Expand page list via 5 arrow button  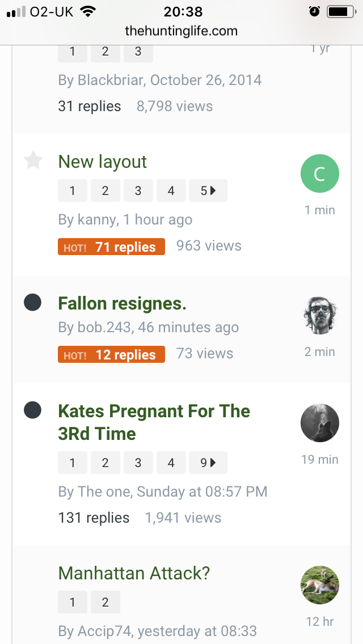(x=208, y=190)
